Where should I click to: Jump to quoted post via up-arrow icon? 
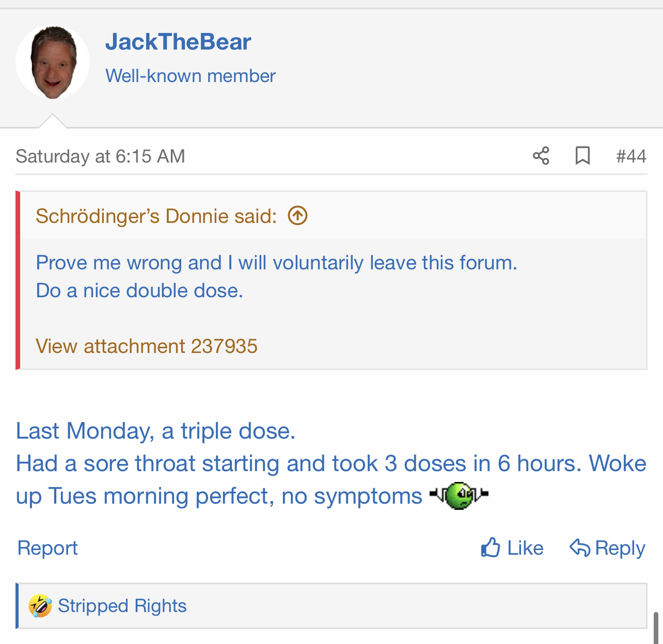298,216
